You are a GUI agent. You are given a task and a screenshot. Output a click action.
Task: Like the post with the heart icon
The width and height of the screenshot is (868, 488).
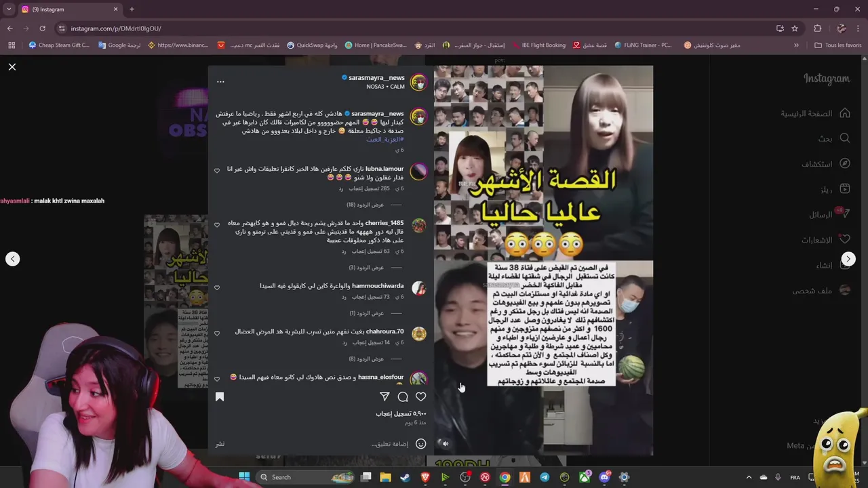click(420, 397)
